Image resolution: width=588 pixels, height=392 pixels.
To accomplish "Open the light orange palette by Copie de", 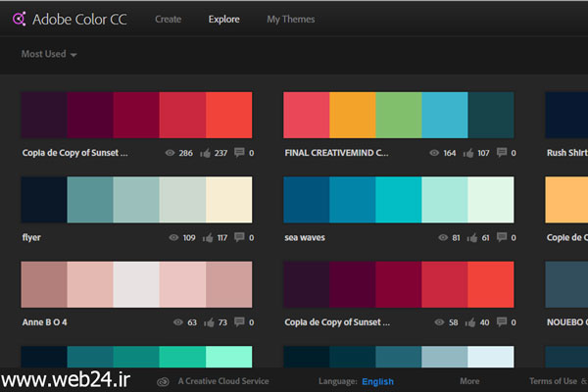I will (x=566, y=200).
